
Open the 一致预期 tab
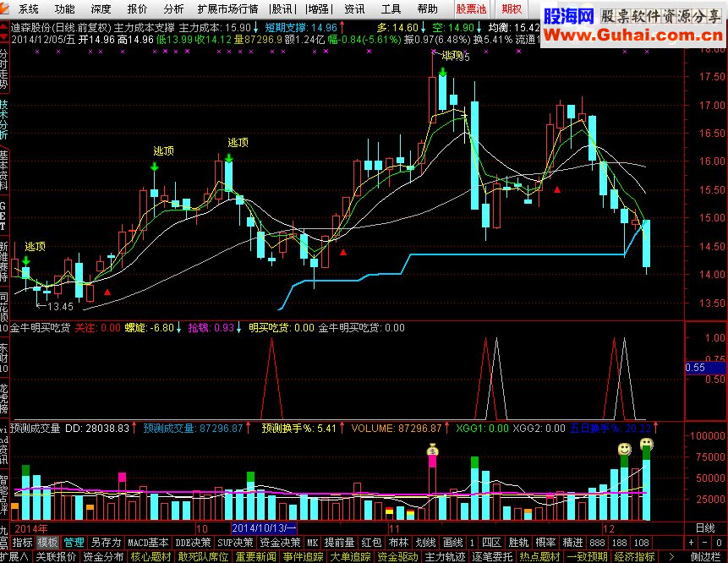[x=587, y=556]
